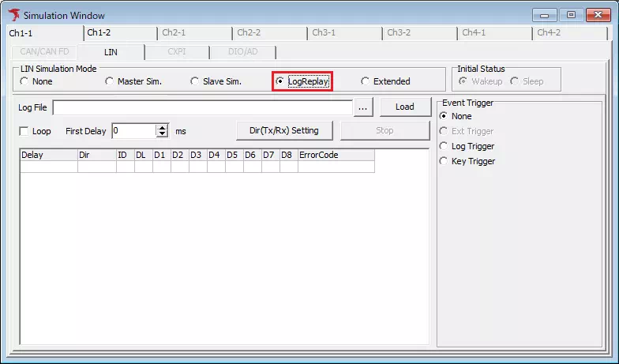Viewport: 619px width, 364px height.
Task: Click the ErrorCode column header
Action: click(336, 155)
